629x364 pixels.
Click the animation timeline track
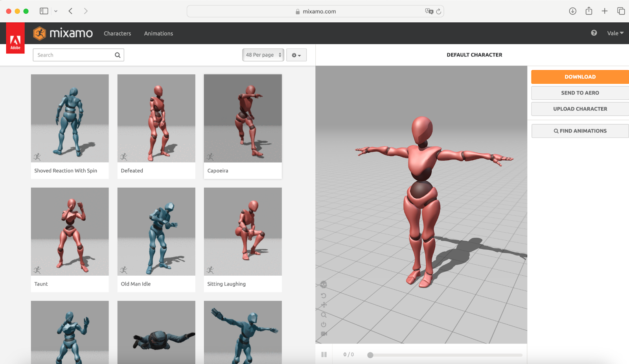446,355
